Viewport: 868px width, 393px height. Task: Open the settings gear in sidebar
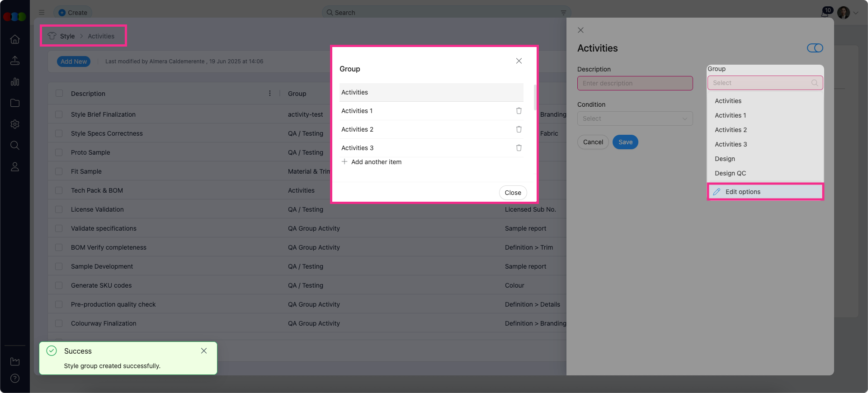tap(15, 124)
